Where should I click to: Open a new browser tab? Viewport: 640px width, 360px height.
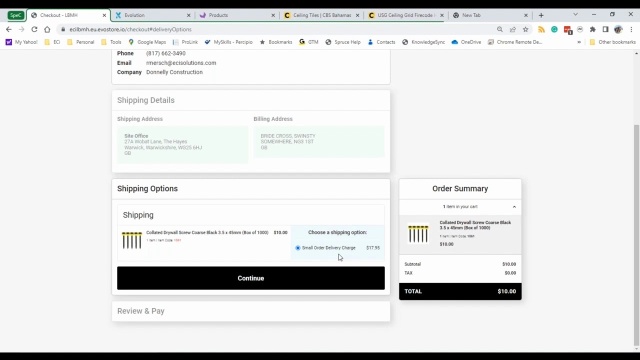click(x=541, y=15)
